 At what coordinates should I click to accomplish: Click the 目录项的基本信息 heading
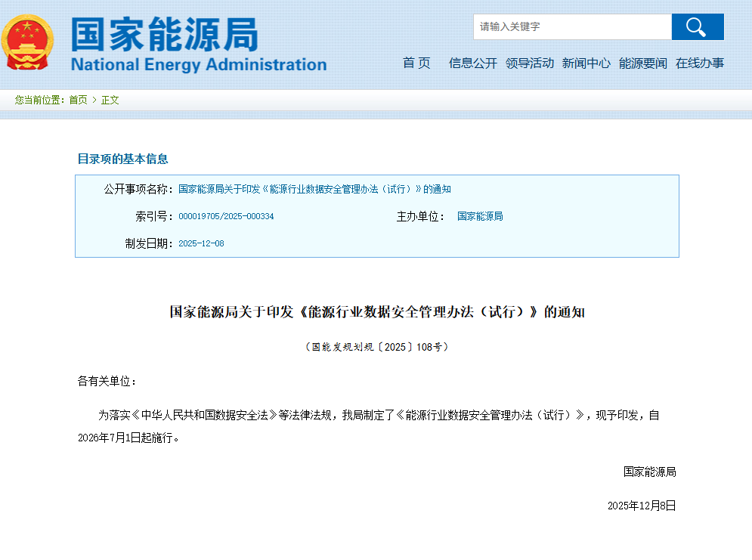[x=122, y=159]
